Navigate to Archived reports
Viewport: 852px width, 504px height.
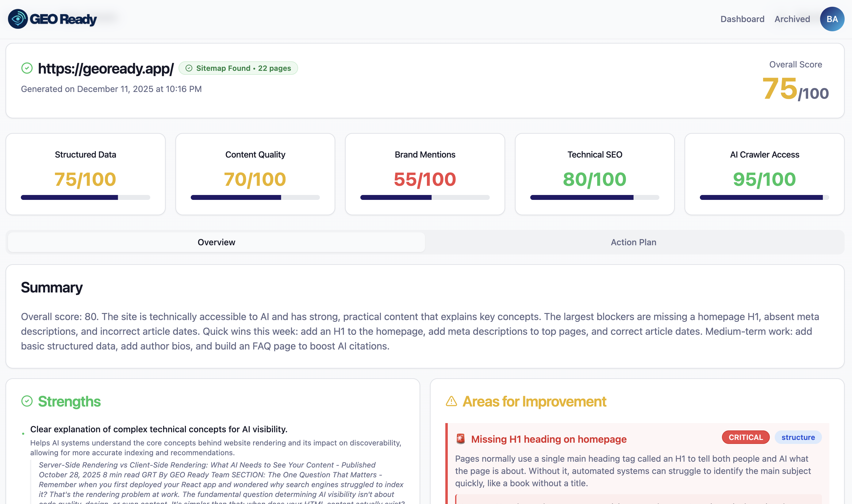pos(792,19)
